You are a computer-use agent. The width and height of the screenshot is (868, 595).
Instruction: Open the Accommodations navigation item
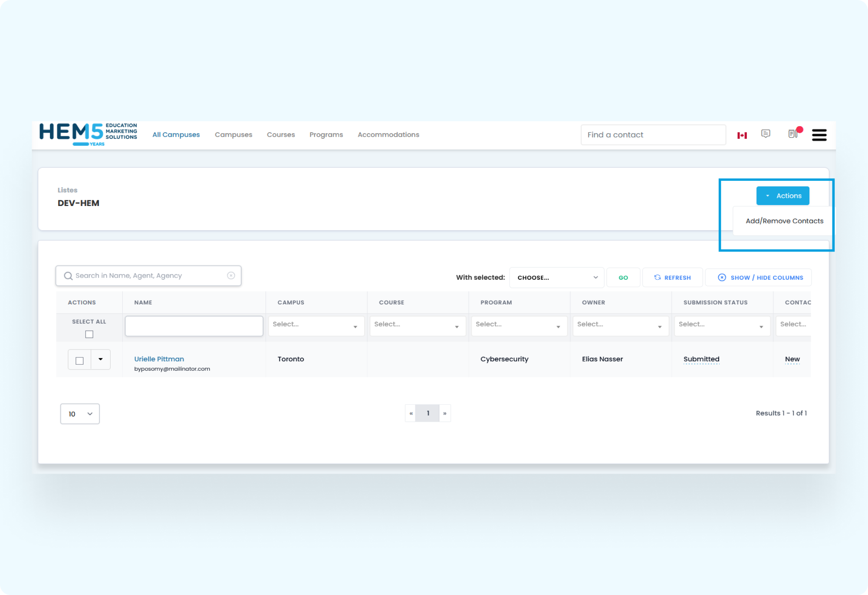[388, 134]
